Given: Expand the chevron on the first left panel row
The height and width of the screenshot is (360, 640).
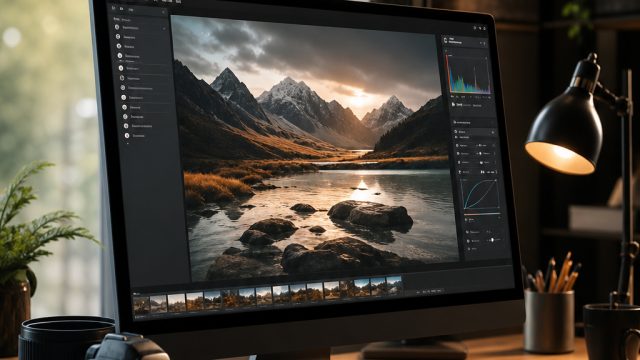Looking at the screenshot, I should pyautogui.click(x=164, y=29).
